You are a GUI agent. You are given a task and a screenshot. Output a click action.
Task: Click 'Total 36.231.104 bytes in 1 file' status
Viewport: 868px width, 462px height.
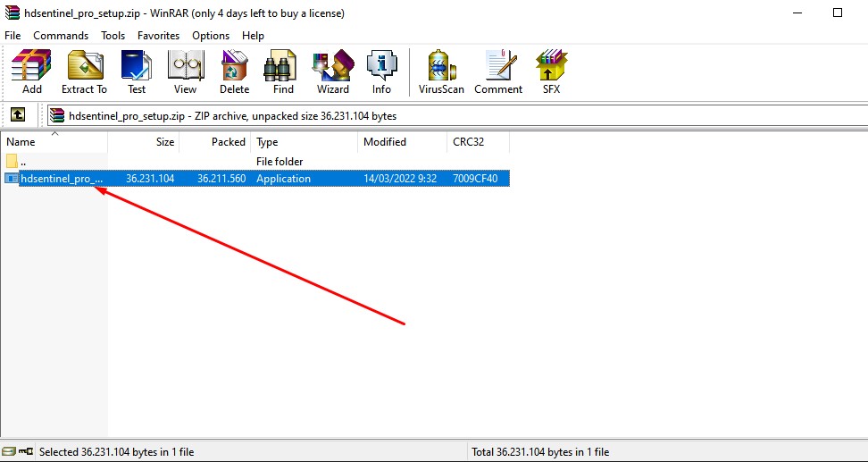(x=540, y=452)
